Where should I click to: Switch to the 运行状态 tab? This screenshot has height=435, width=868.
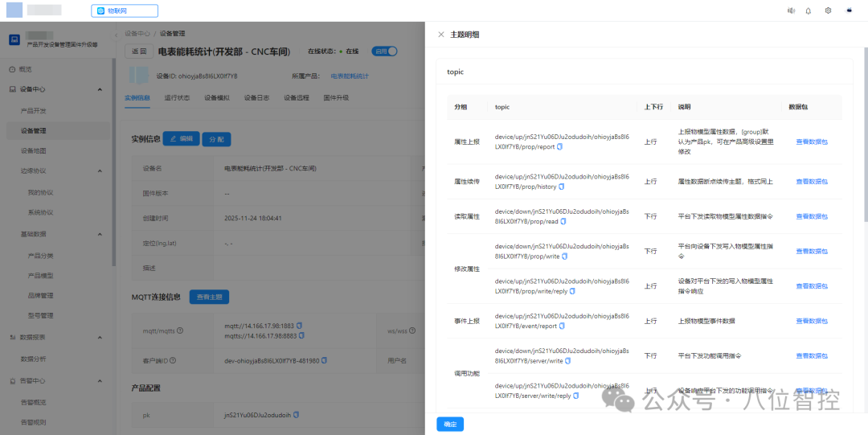coord(177,97)
